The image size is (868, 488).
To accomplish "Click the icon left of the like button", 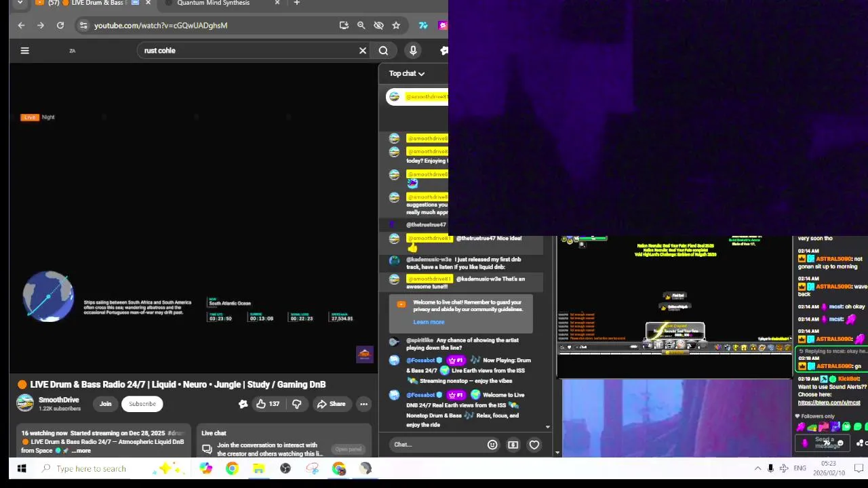I will click(243, 404).
